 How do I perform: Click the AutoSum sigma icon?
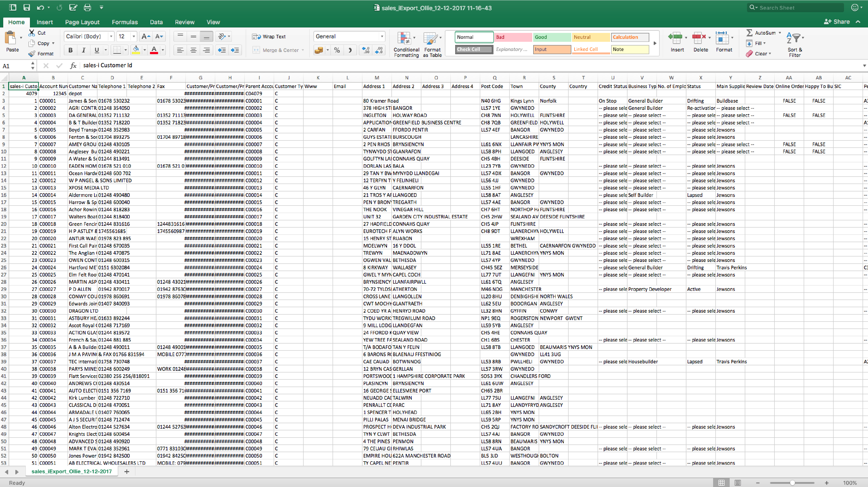[749, 33]
